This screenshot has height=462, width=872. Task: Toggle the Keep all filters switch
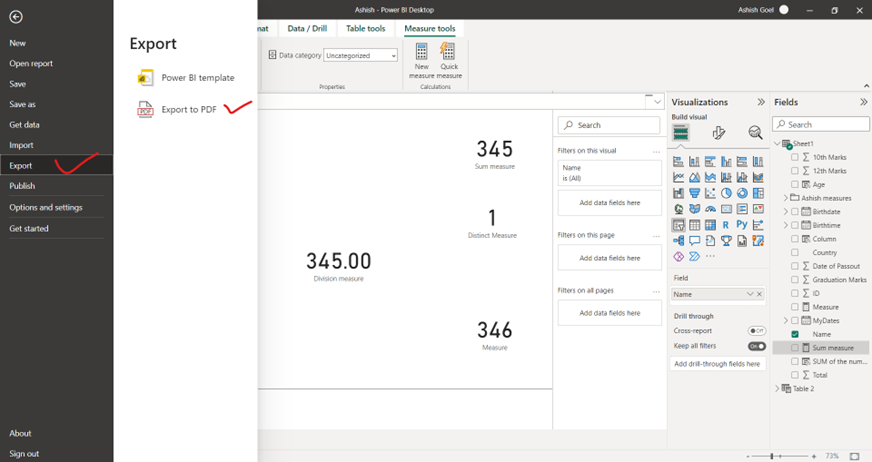757,346
